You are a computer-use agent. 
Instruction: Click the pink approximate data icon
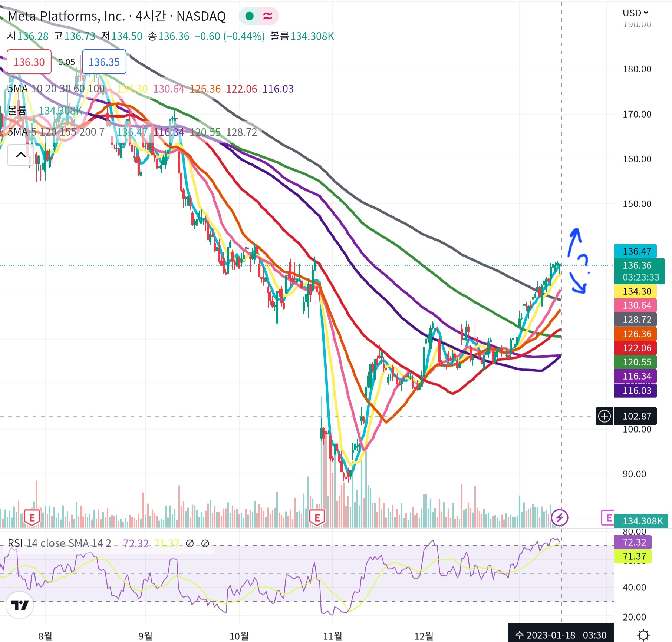(268, 16)
